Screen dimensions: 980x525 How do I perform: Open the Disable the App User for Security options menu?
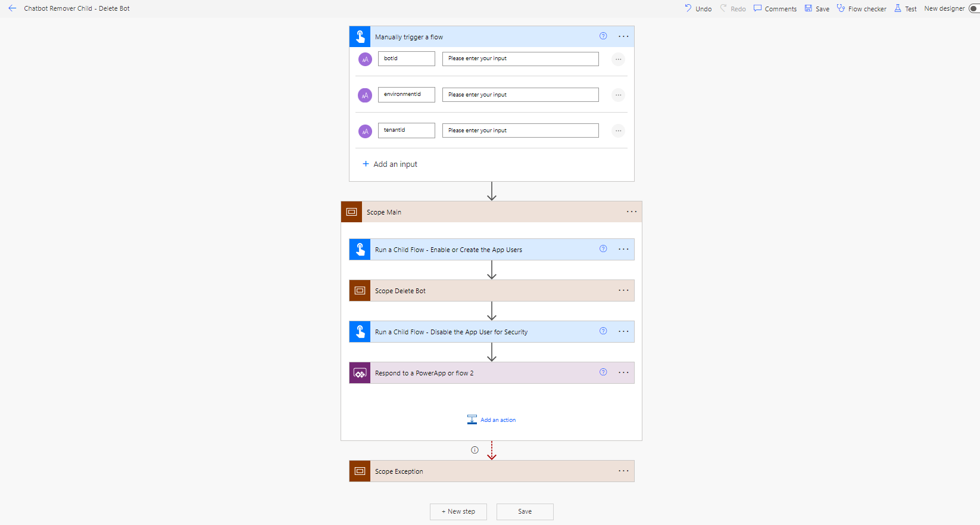[x=623, y=331]
